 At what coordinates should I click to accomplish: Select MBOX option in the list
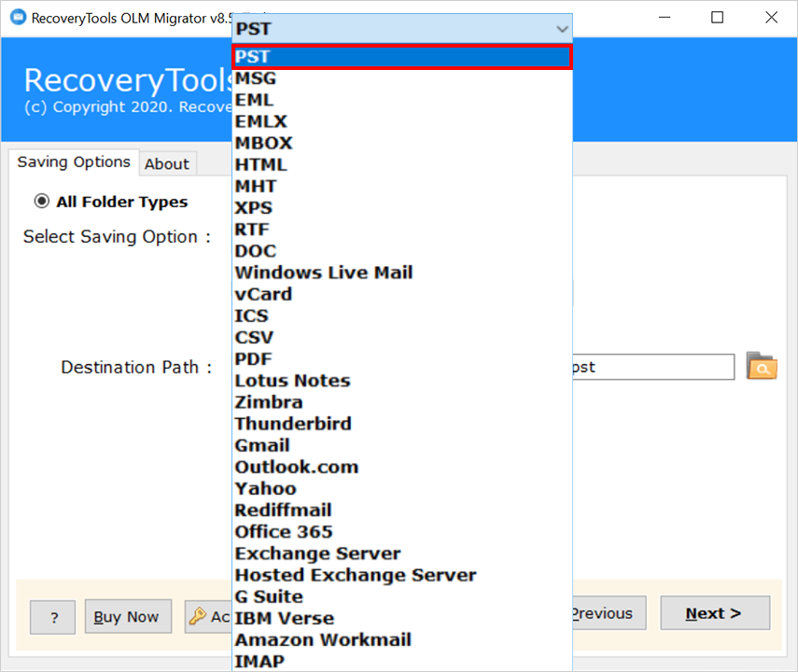coord(402,143)
